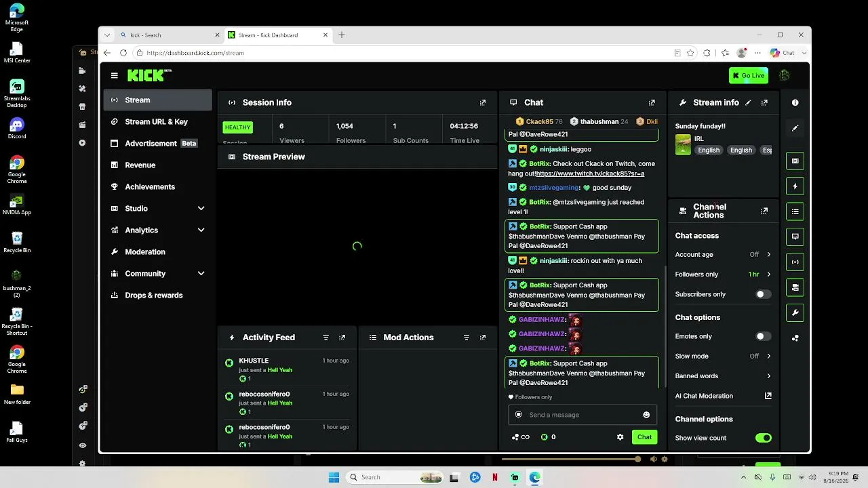Click the pencil icon in the right rail
The height and width of the screenshot is (488, 868).
[795, 127]
